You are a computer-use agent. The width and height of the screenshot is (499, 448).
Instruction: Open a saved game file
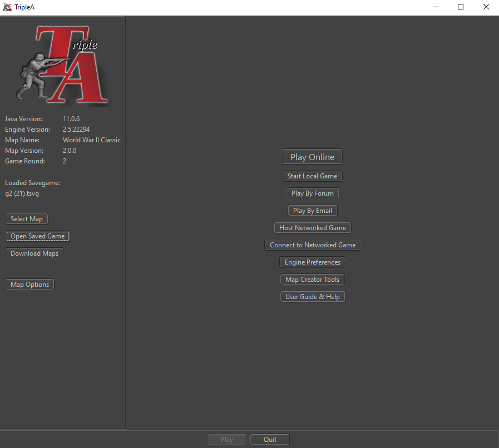pos(38,236)
